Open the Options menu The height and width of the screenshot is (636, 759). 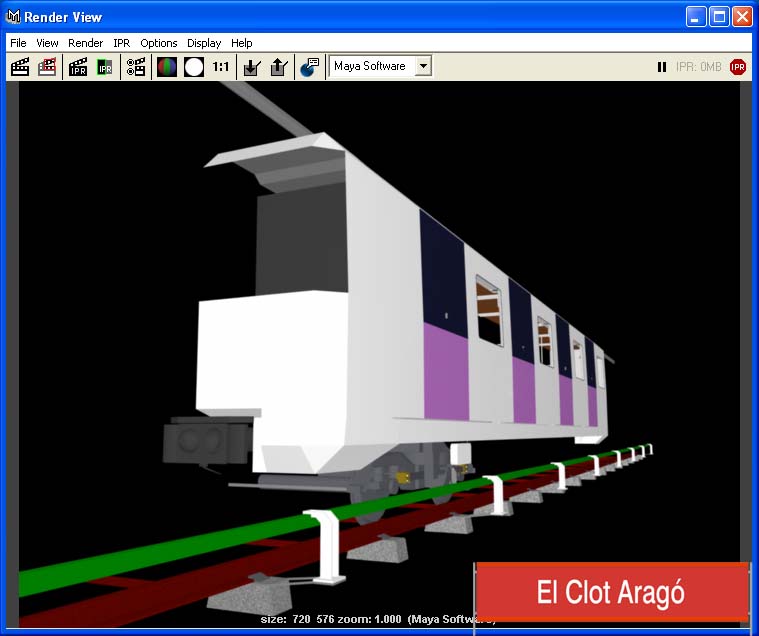click(x=158, y=43)
